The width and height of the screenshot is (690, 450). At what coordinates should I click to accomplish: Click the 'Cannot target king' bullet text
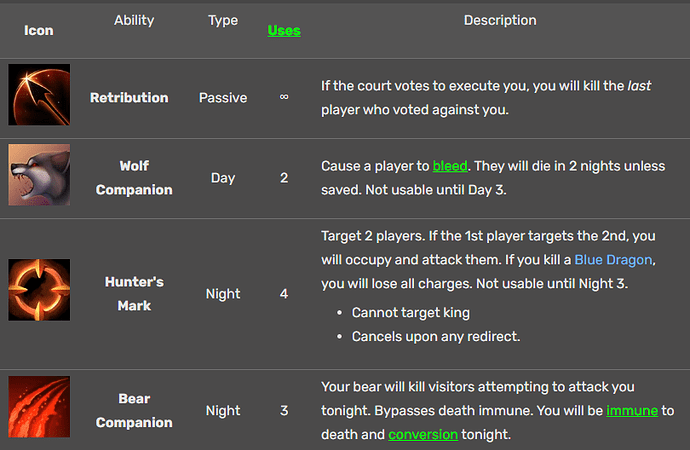[x=411, y=312]
